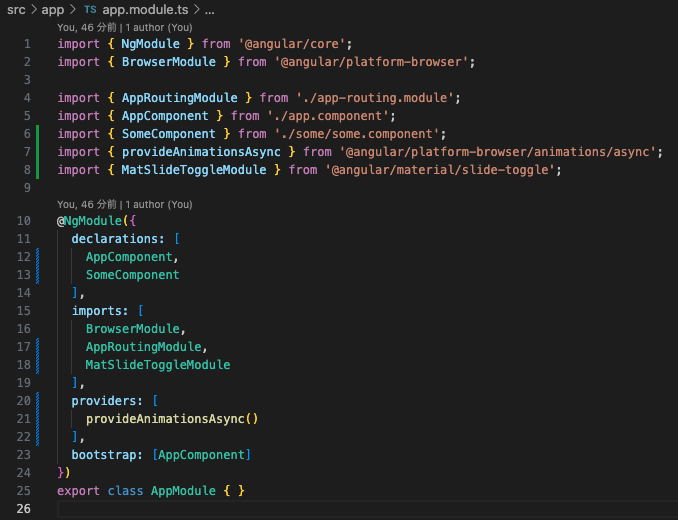Screen dimensions: 678x520
Task: Expand the breadcrumb ellipsis symbol list
Action: [x=209, y=9]
